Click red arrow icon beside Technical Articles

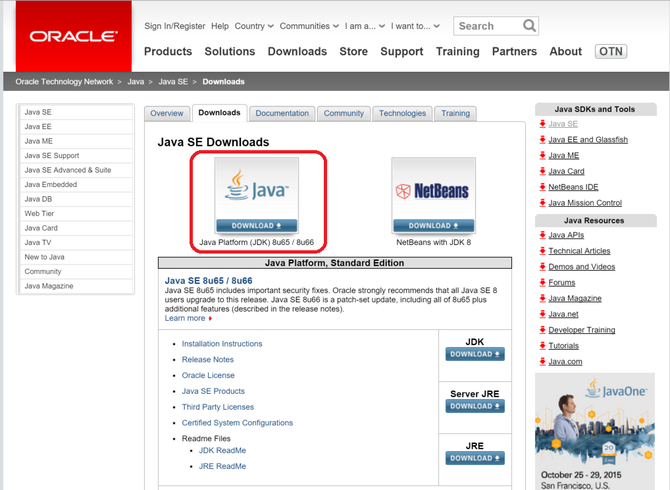pos(542,250)
